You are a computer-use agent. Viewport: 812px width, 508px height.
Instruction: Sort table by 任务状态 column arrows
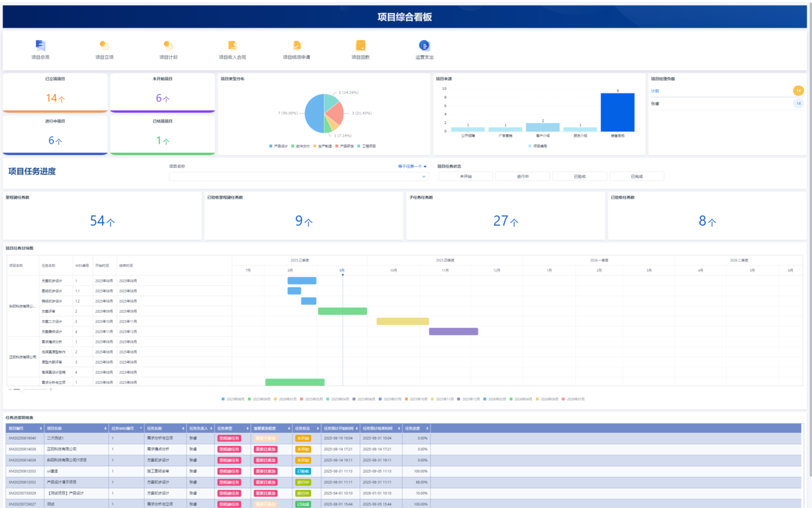click(317, 428)
